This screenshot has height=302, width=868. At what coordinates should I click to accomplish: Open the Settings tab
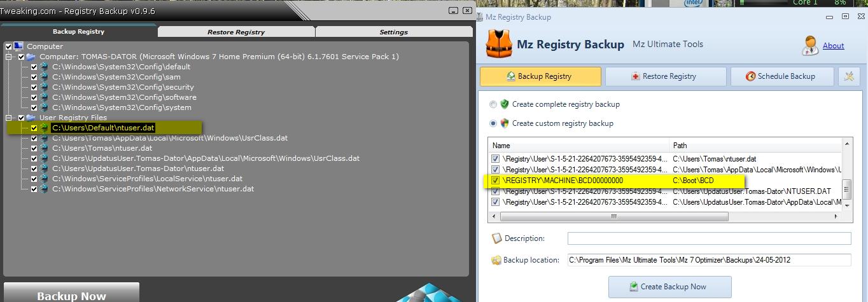coord(394,32)
